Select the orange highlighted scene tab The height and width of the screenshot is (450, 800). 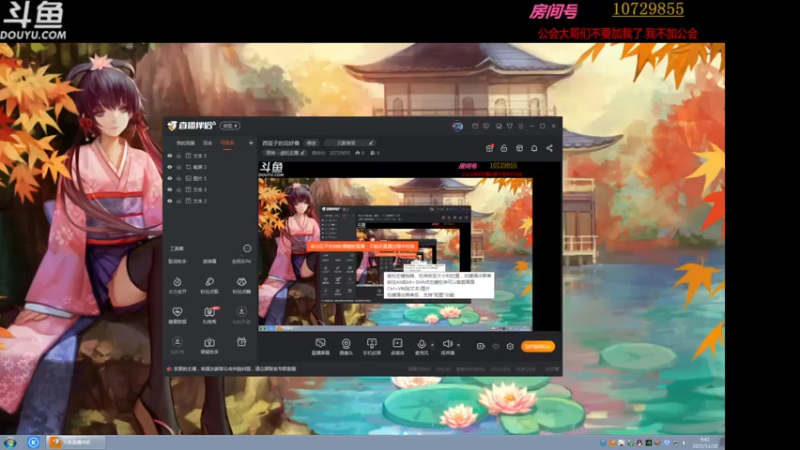point(227,143)
